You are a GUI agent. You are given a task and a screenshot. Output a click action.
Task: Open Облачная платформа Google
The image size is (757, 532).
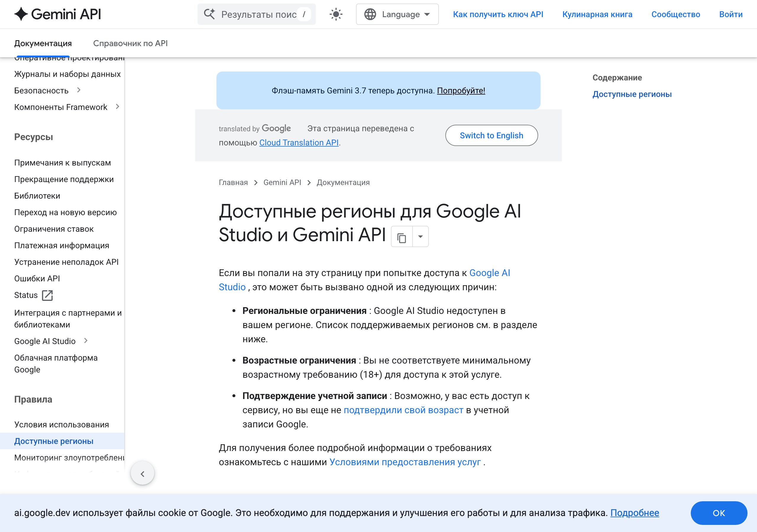point(56,364)
